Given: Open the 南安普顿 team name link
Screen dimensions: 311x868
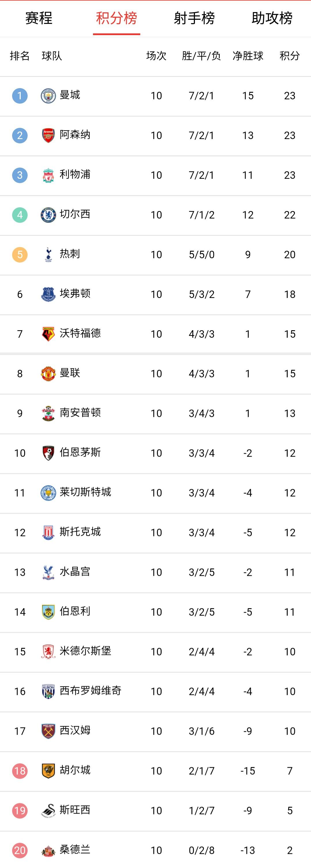Looking at the screenshot, I should [80, 413].
